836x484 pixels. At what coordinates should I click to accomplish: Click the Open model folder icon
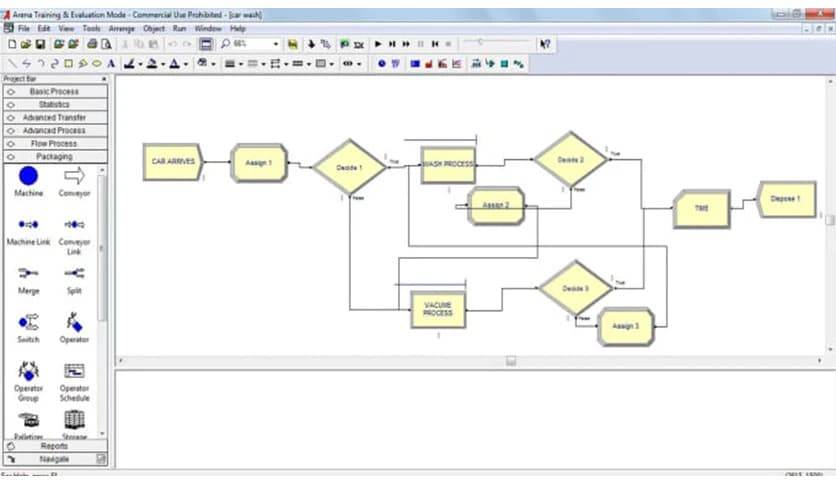(25, 44)
